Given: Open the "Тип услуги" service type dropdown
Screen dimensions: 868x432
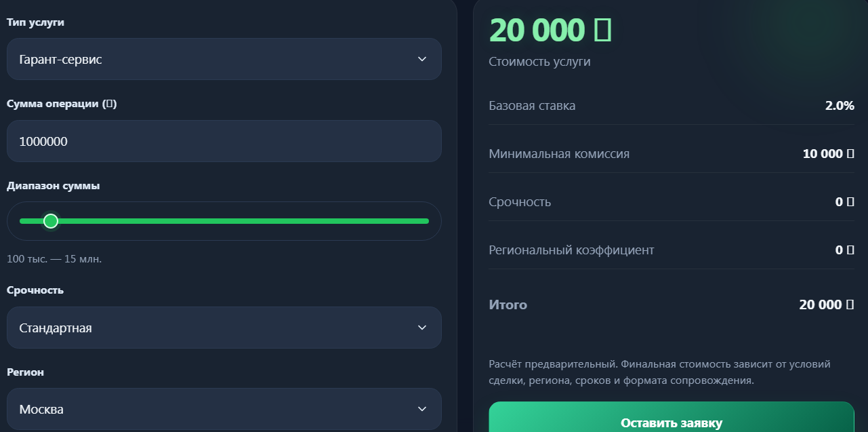Looking at the screenshot, I should click(x=224, y=59).
